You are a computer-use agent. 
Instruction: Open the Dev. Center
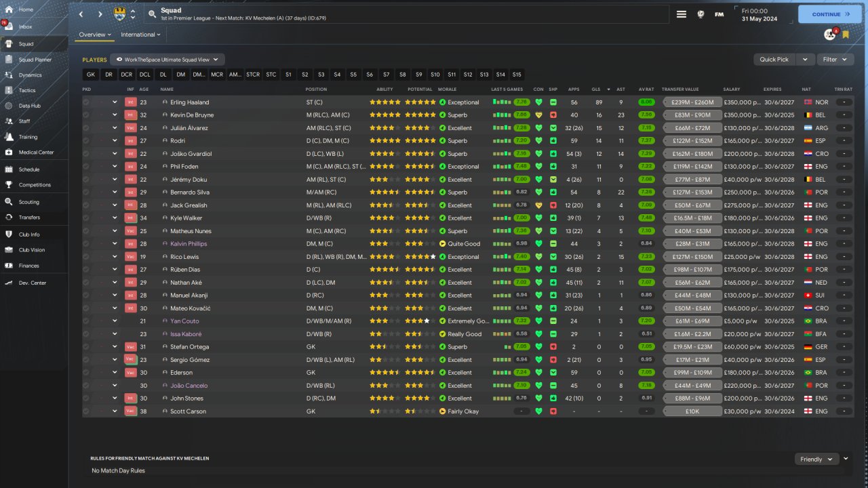pos(34,283)
